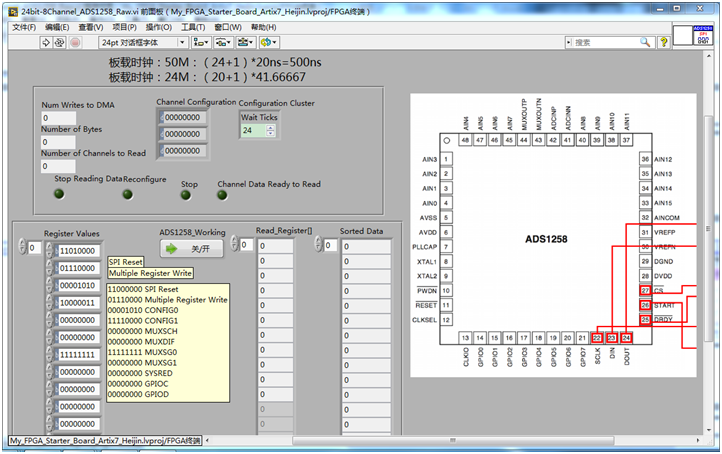
Task: Click the '00001010 CONFIG0' text line
Action: 143,310
